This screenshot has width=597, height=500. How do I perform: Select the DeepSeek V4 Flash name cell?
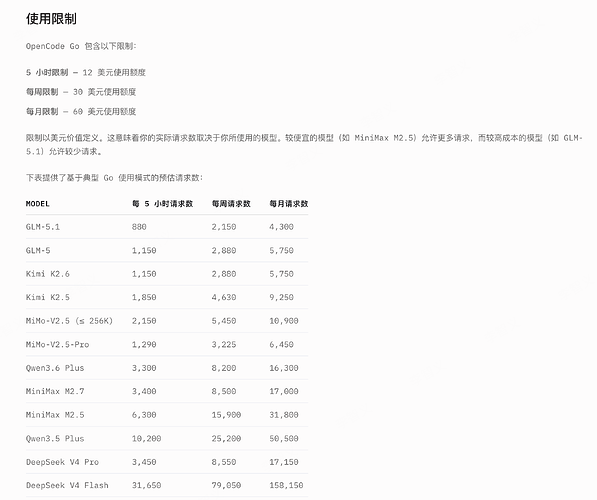67,485
